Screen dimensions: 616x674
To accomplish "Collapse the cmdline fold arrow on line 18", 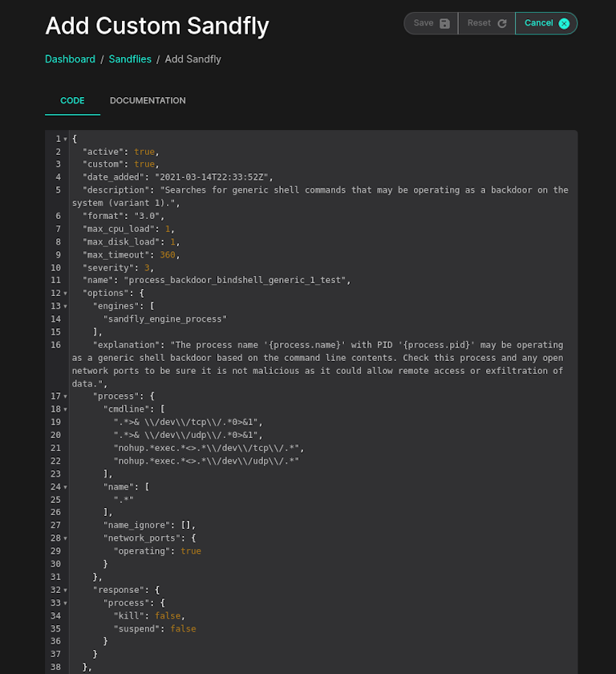I will coord(65,409).
